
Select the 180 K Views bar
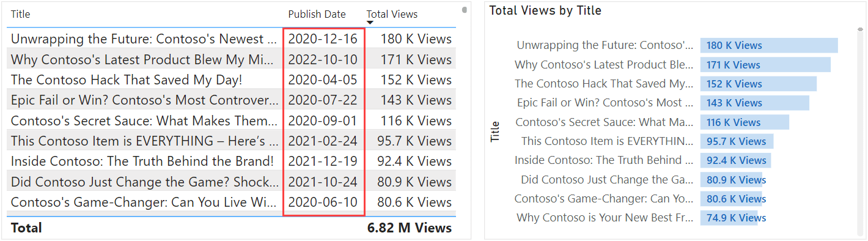point(769,45)
